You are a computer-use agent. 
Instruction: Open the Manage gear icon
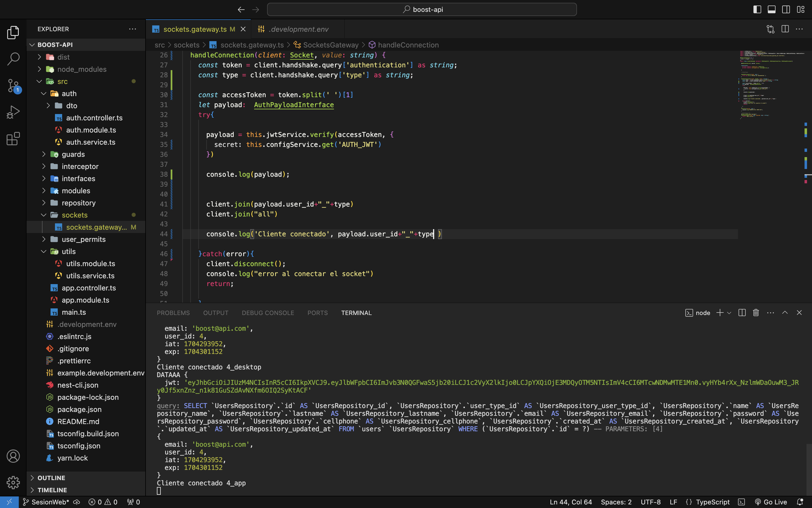(13, 483)
